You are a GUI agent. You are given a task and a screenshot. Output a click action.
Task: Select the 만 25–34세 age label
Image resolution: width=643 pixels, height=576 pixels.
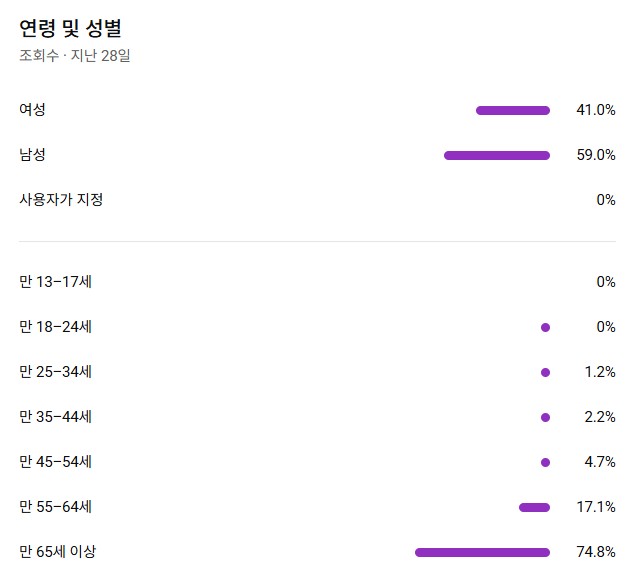(56, 372)
